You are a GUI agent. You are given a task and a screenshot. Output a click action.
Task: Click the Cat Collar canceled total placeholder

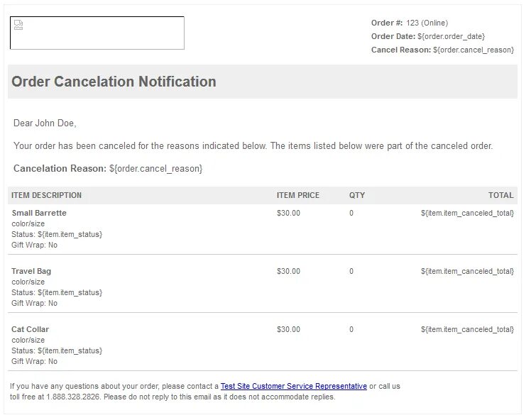[x=467, y=329]
